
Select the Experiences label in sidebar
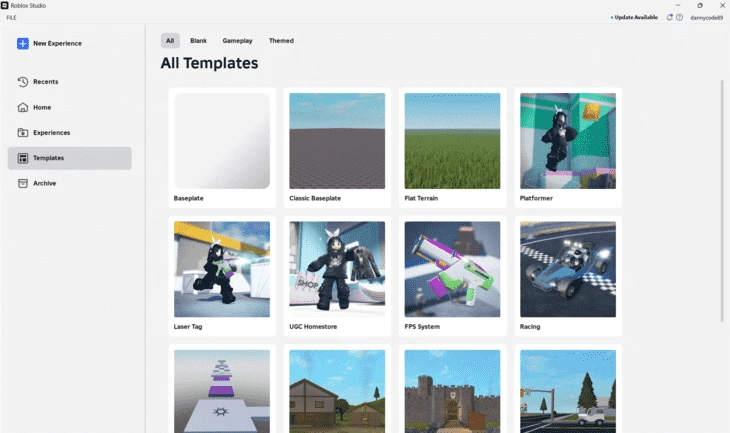pos(52,133)
